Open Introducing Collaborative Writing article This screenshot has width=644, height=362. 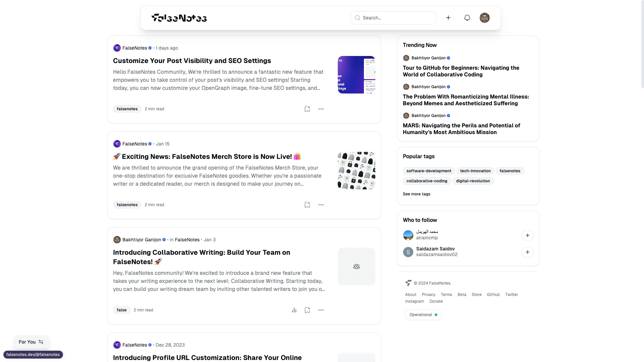tap(202, 257)
